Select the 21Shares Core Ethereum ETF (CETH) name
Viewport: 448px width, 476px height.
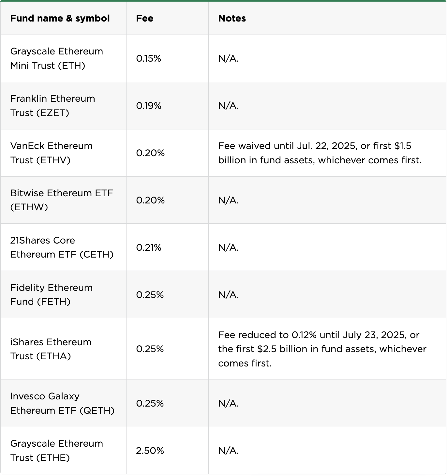(x=62, y=247)
